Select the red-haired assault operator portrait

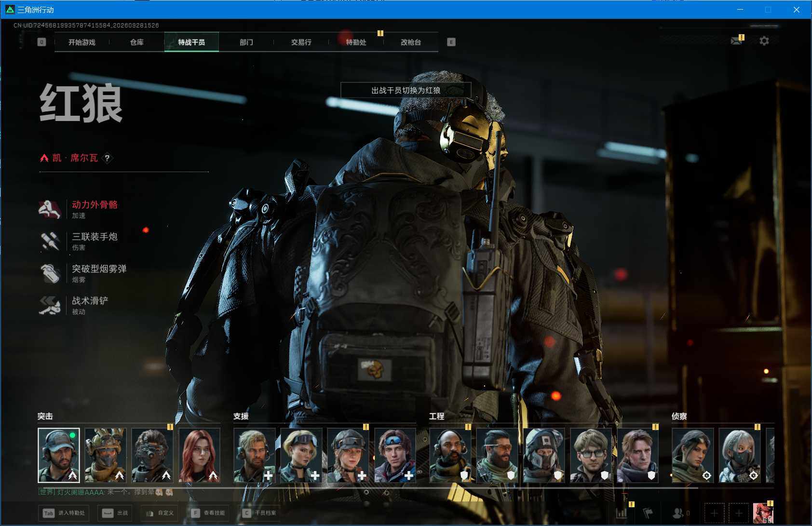[x=199, y=455]
